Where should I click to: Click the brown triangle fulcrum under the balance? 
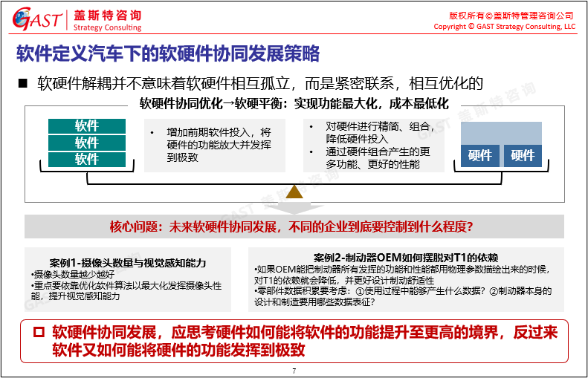[294, 191]
